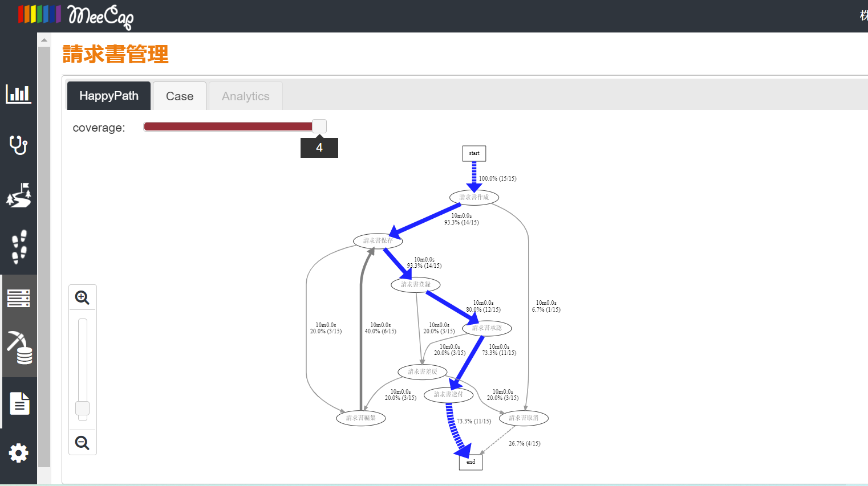The height and width of the screenshot is (486, 868).
Task: Click the disabled Analytics tab
Action: pyautogui.click(x=245, y=96)
